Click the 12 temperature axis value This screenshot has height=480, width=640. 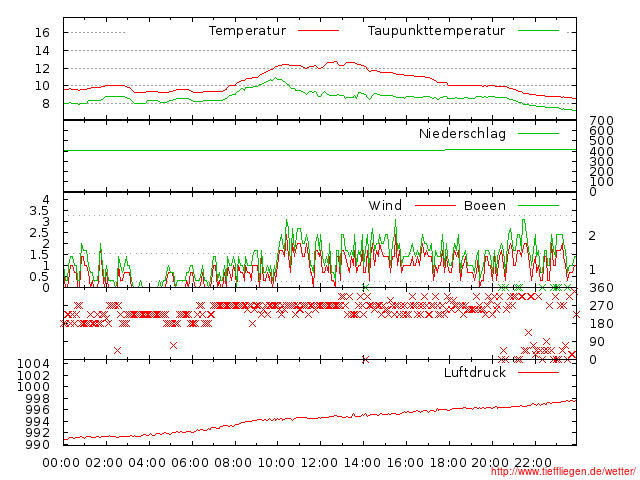pos(42,69)
